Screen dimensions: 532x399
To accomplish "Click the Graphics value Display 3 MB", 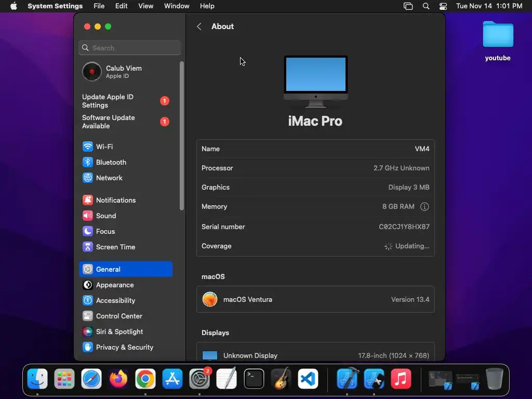I will [x=409, y=187].
